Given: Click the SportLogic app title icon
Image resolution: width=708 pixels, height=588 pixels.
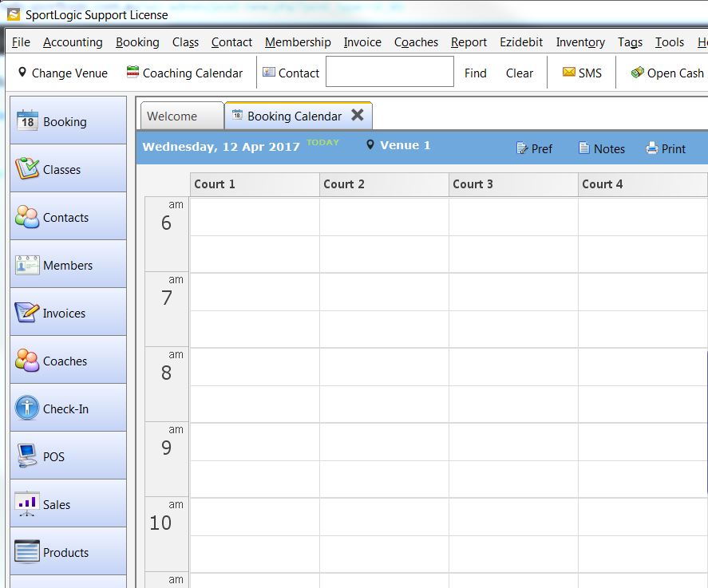Looking at the screenshot, I should coord(14,14).
